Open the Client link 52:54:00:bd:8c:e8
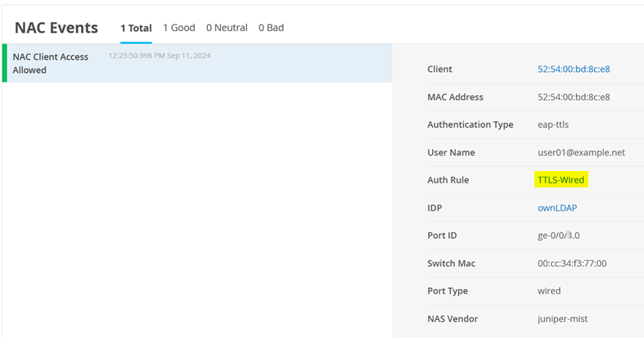The width and height of the screenshot is (644, 338). (573, 70)
